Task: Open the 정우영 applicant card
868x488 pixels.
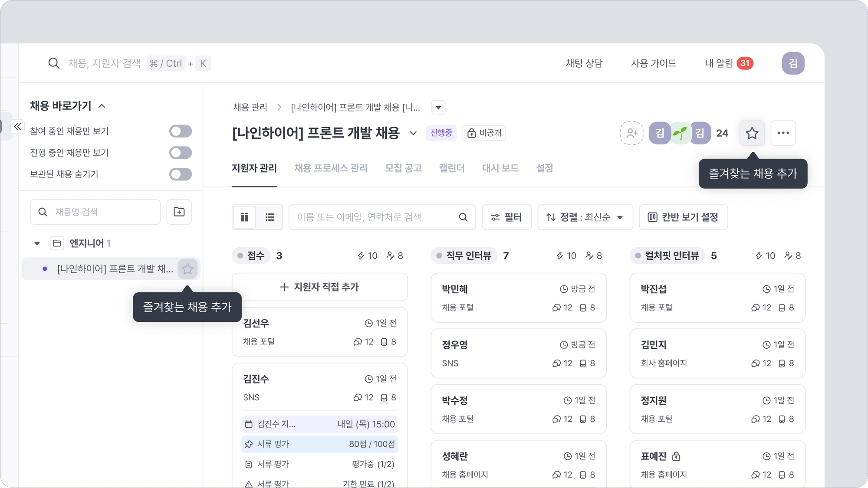Action: pos(518,354)
